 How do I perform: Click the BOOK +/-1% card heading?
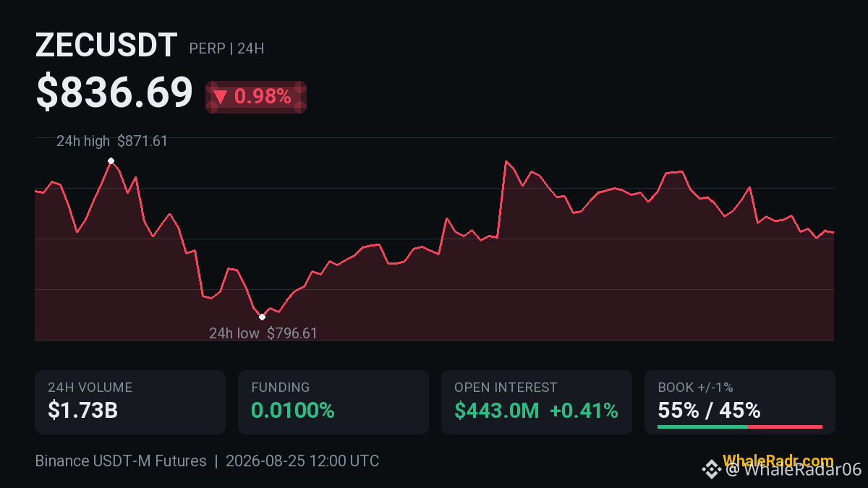(696, 388)
